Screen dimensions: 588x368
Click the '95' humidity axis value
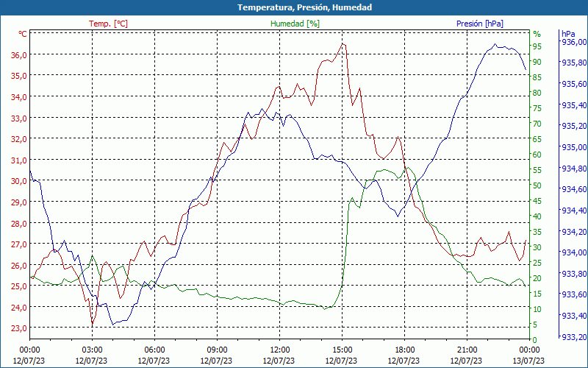pyautogui.click(x=537, y=46)
